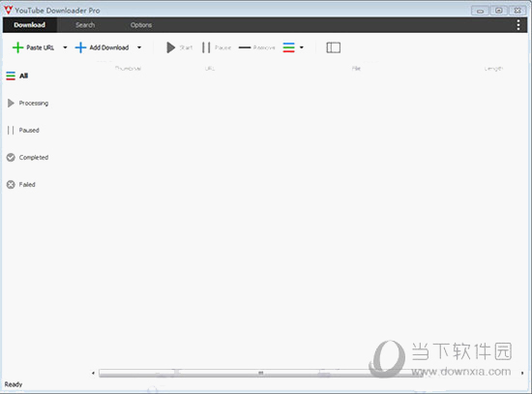Click the blue plus Add Download icon
532x394 pixels.
(80, 47)
